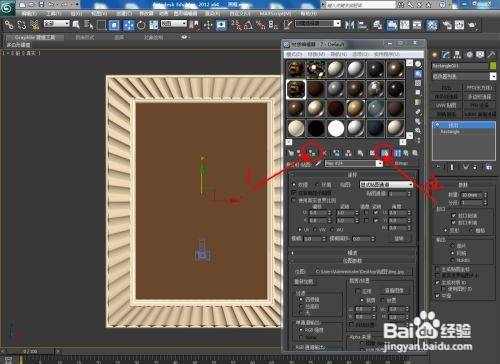Screen dimensions: 500x364
Task: Click the View Image button
Action: [394, 291]
